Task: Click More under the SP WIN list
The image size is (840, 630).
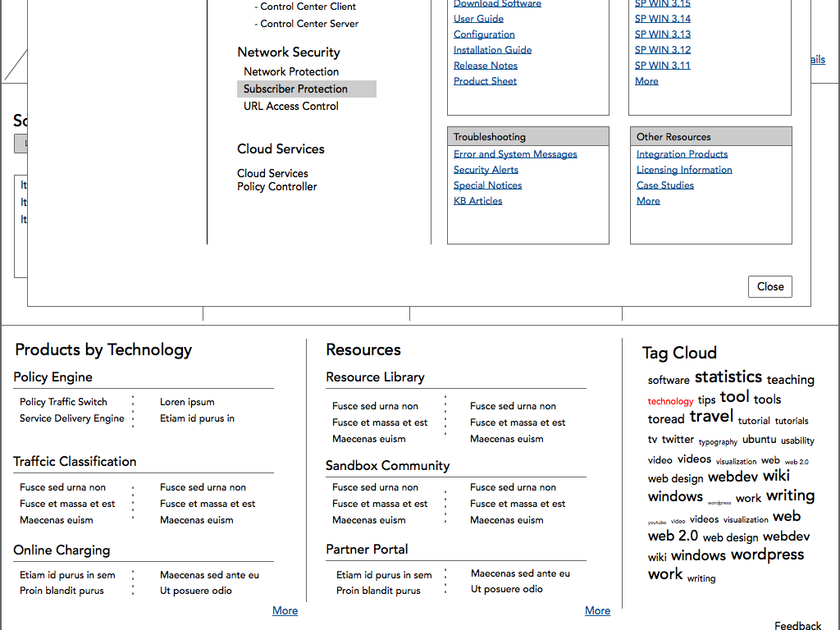Action: pos(646,81)
